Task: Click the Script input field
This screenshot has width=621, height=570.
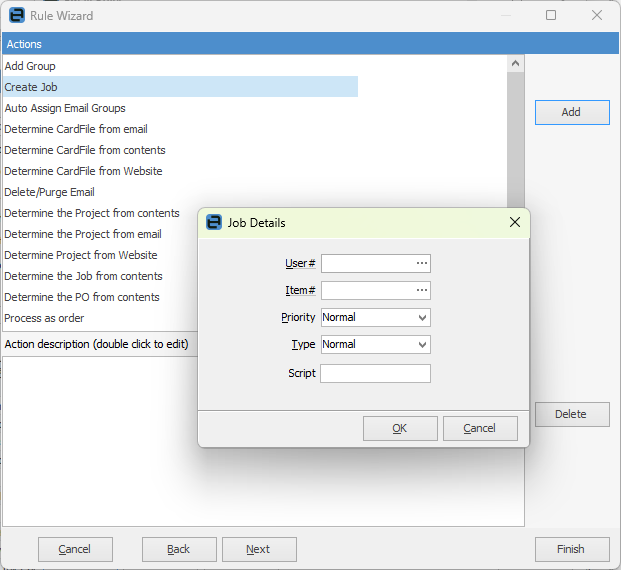Action: [x=375, y=373]
